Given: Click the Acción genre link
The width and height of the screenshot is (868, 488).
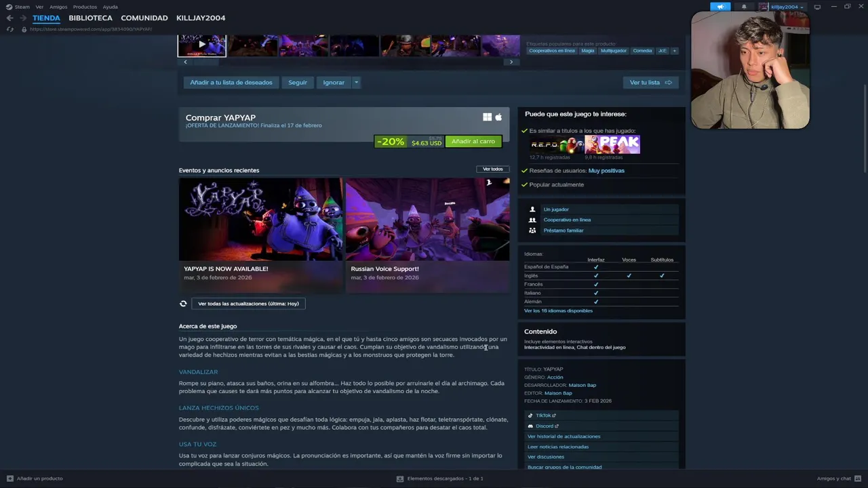Looking at the screenshot, I should [555, 377].
